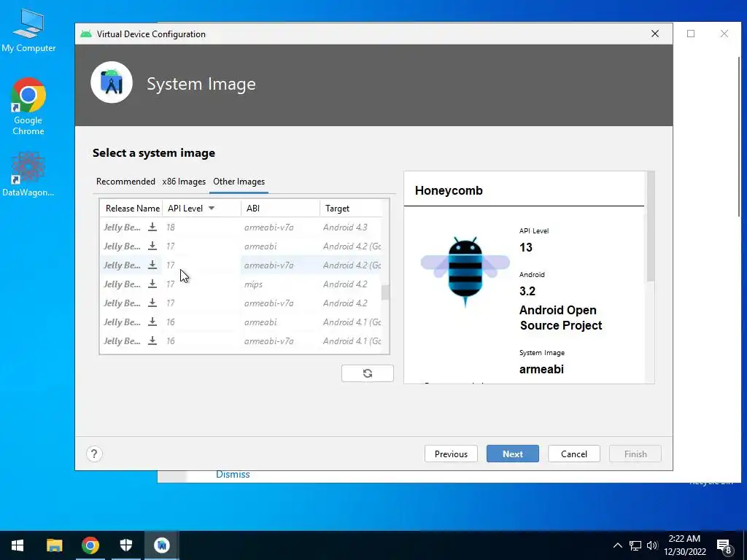Show hidden system tray icons
This screenshot has height=560, width=747.
click(617, 545)
